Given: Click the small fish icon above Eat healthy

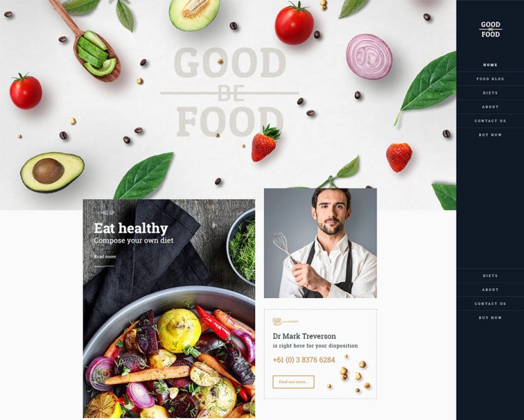Looking at the screenshot, I should point(104,212).
